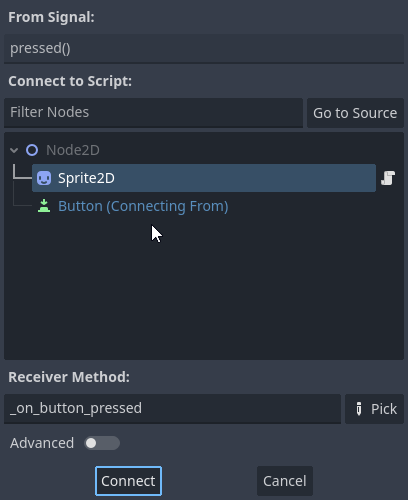
Task: Click empty area of node tree
Action: point(204,290)
